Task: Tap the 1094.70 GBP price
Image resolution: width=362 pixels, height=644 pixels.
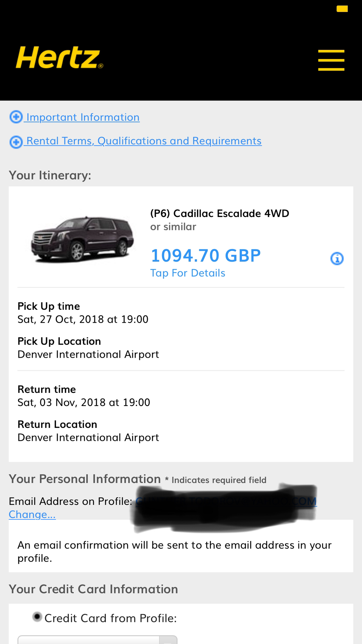Action: 206,256
